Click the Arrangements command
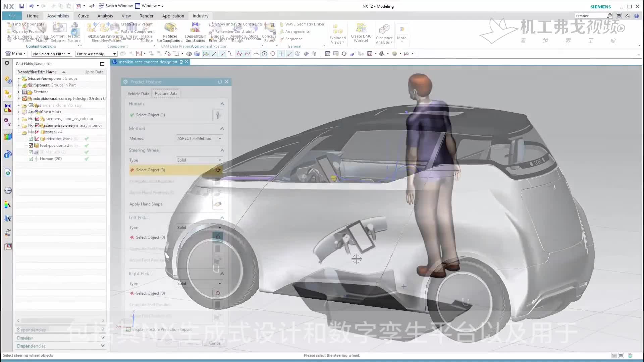 coord(294,32)
